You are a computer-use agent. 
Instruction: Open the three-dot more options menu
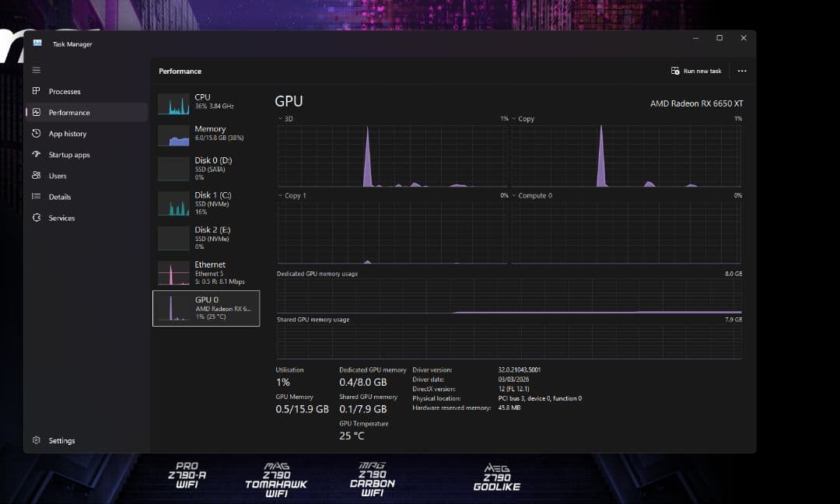742,71
